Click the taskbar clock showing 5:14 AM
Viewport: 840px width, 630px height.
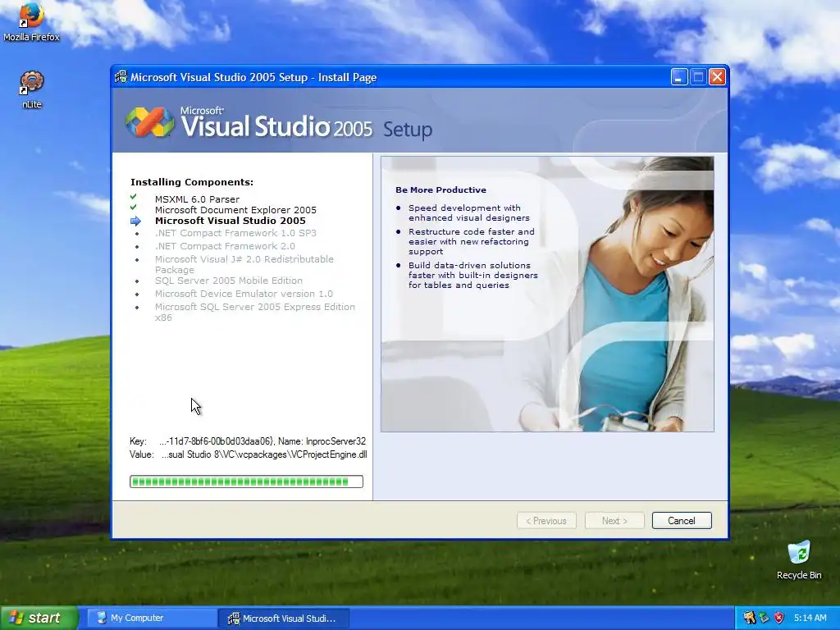pyautogui.click(x=810, y=618)
